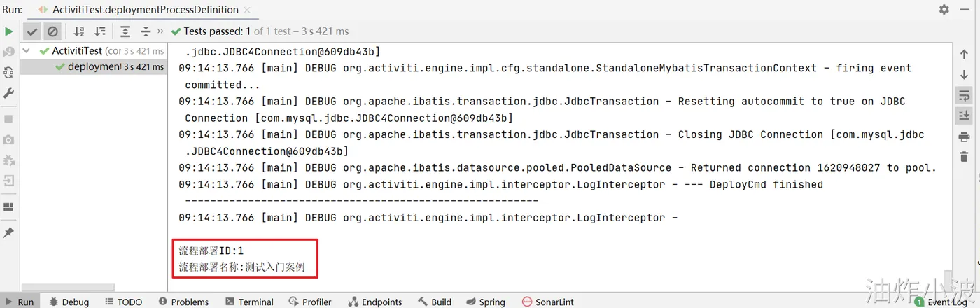This screenshot has height=308, width=980.
Task: Collapse all test tree nodes
Action: 146,31
